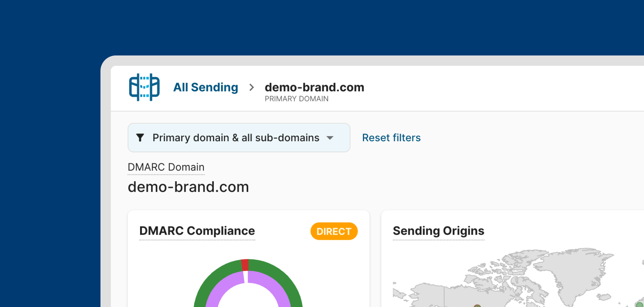Screen dimensions: 644x307
Task: Click the Sending Origins heading
Action: click(438, 231)
